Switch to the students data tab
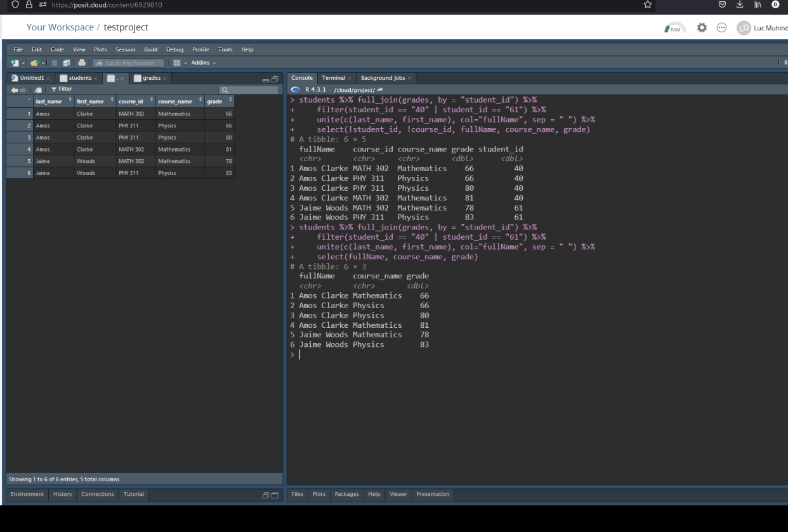This screenshot has height=532, width=788. tap(80, 78)
